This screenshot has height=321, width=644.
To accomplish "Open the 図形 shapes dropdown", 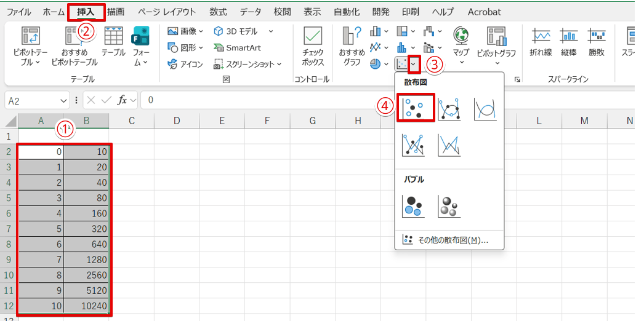I will click(185, 47).
